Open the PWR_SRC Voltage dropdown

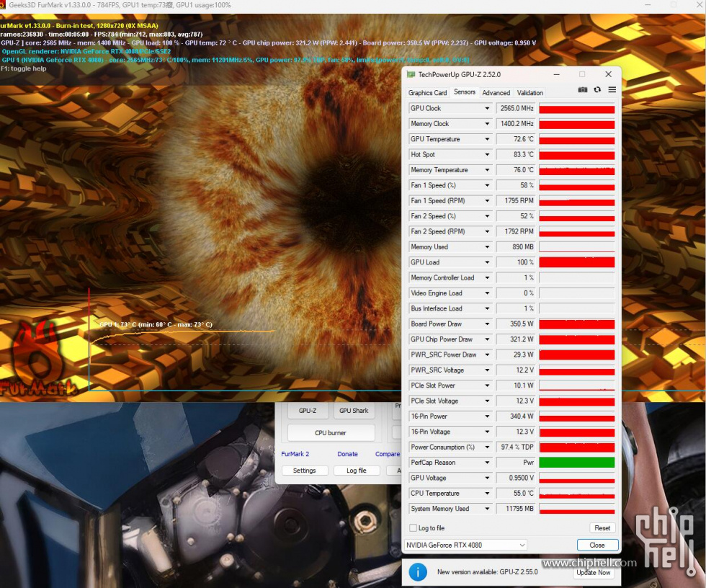click(487, 370)
